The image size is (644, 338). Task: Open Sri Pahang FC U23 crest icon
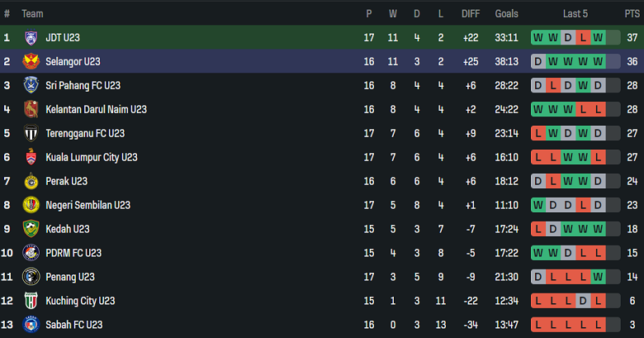pos(31,85)
